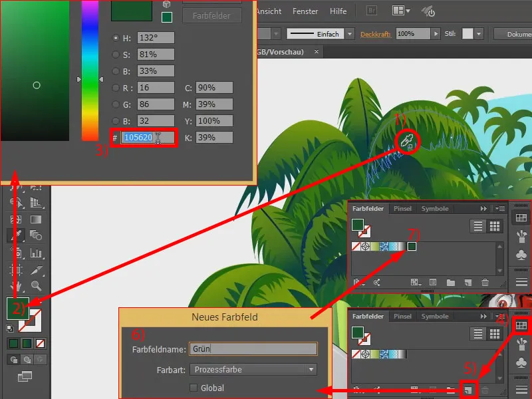Pick the dark green swatch in upper Farbfelder panel
The width and height of the screenshot is (532, 399).
pyautogui.click(x=412, y=246)
